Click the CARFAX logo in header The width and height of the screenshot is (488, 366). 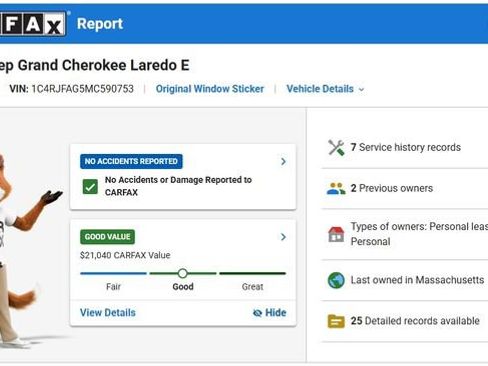pos(32,24)
